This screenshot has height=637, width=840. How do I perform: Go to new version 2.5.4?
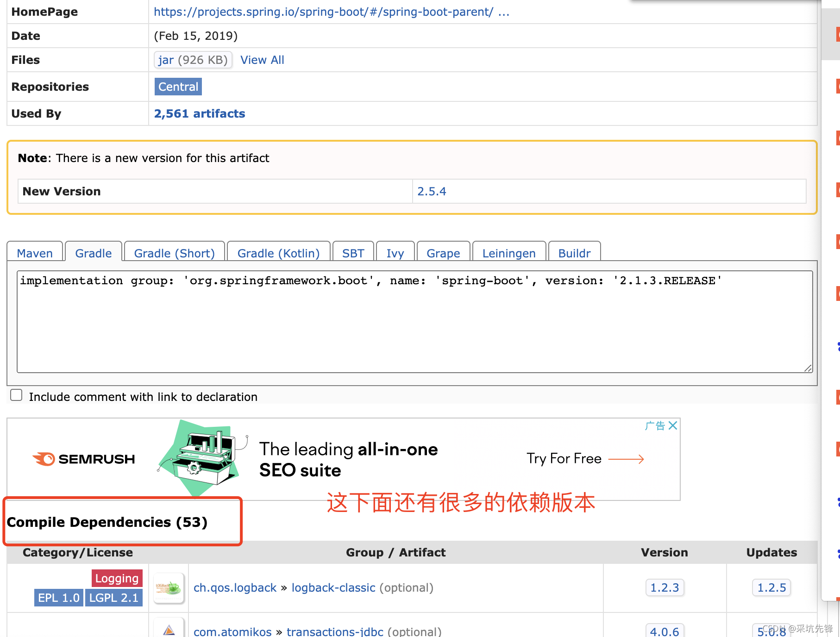(432, 191)
